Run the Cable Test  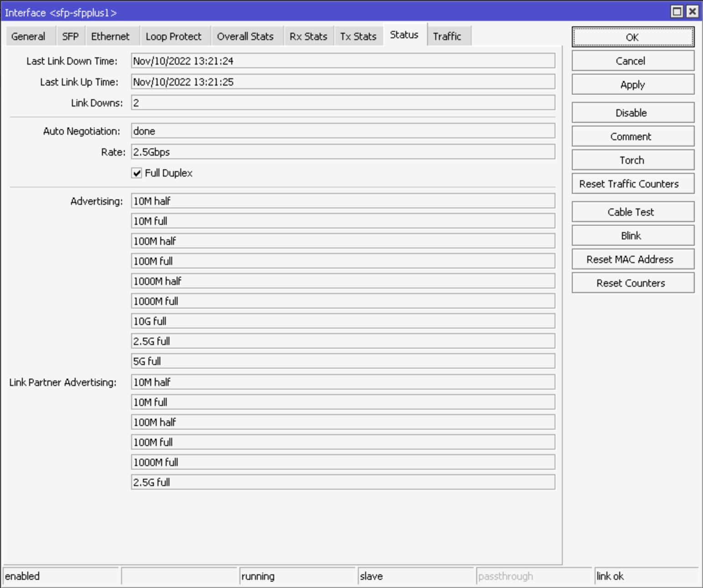633,212
